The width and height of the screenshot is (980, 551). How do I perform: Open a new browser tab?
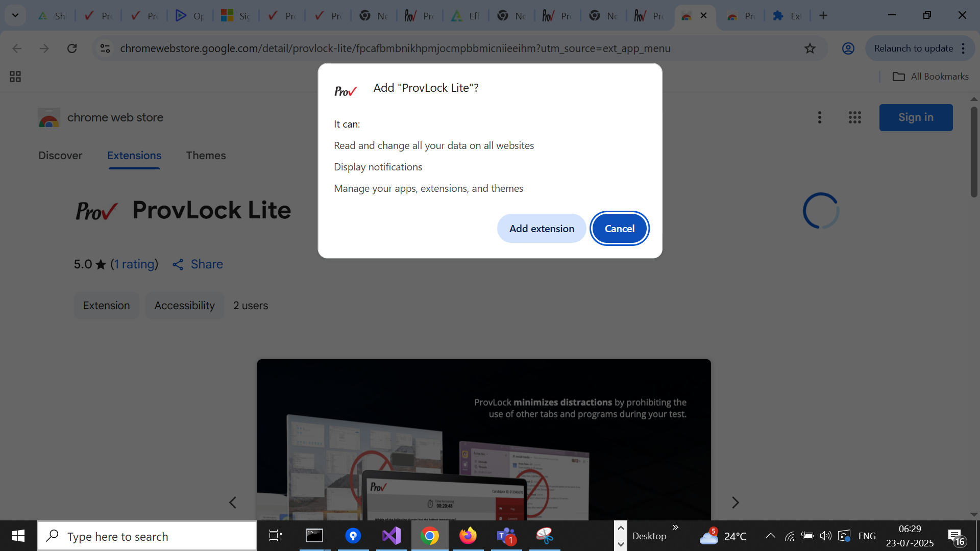pos(823,15)
